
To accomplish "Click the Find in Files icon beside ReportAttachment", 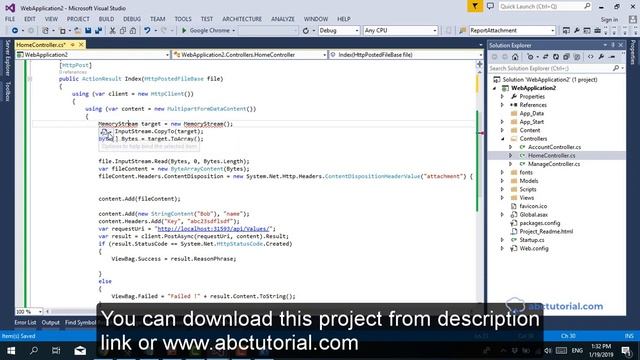I will click(462, 31).
